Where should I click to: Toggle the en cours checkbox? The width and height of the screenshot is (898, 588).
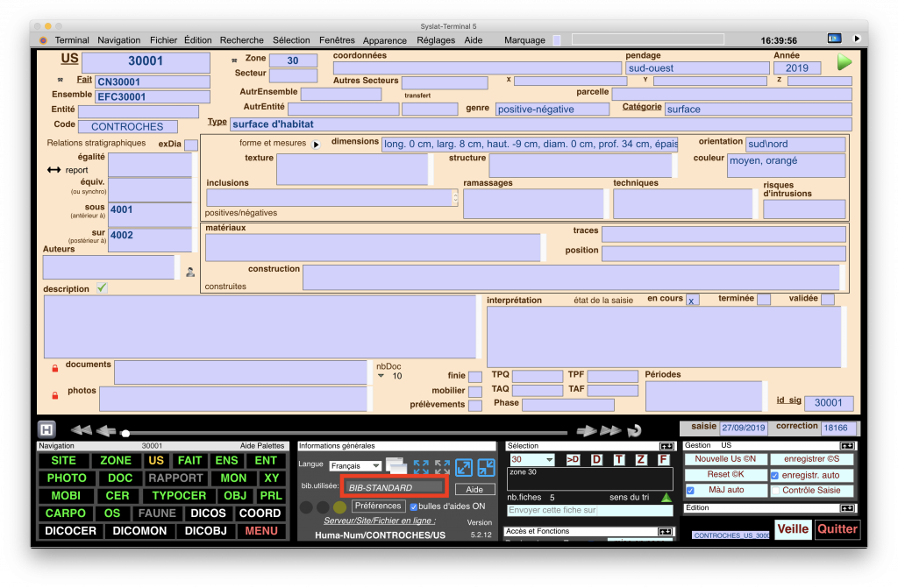click(693, 300)
